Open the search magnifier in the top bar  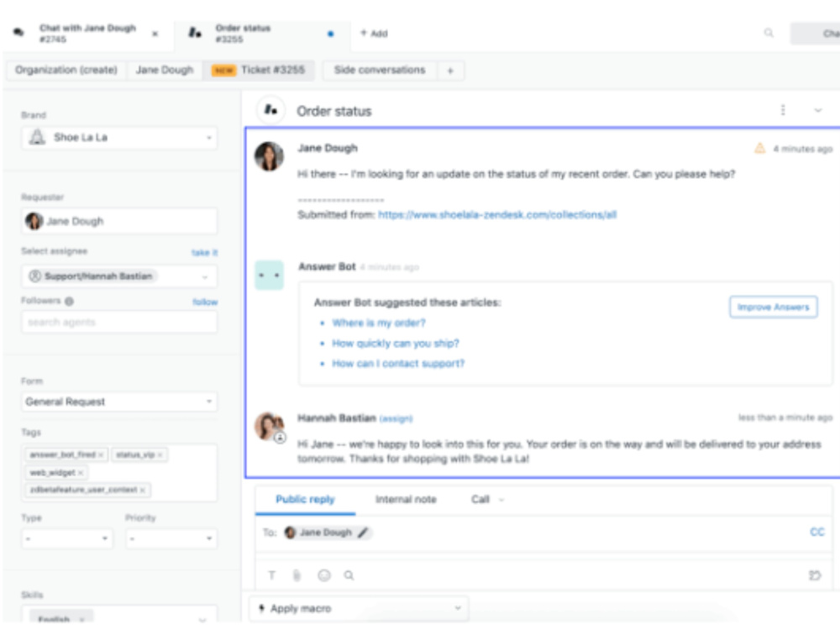[x=769, y=34]
